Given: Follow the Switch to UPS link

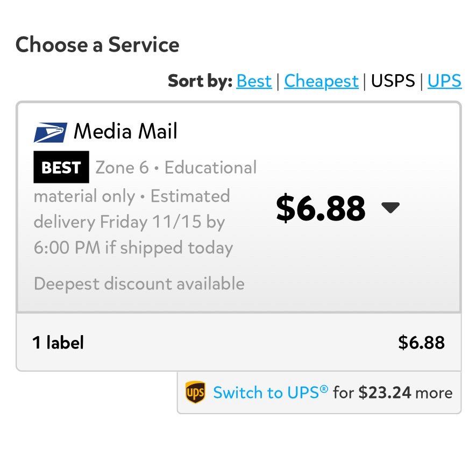Looking at the screenshot, I should coord(271,393).
